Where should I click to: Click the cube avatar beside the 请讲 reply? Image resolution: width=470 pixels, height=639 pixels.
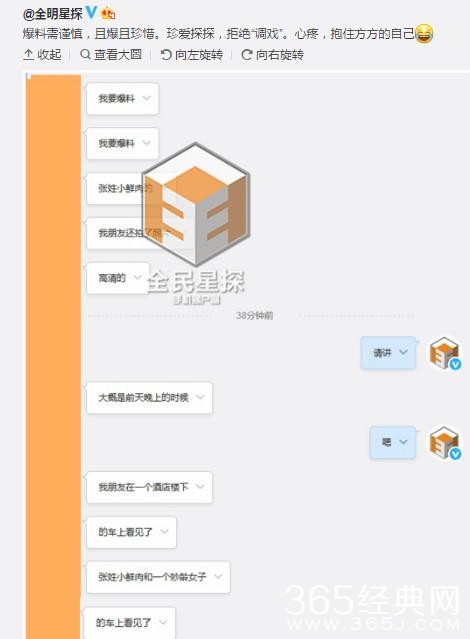coord(444,353)
